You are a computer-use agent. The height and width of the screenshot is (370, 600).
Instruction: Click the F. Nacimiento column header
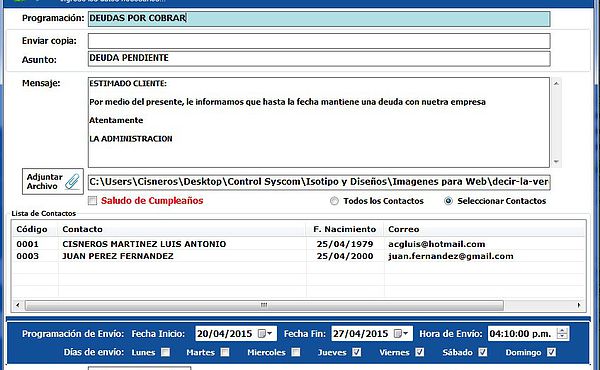[345, 229]
